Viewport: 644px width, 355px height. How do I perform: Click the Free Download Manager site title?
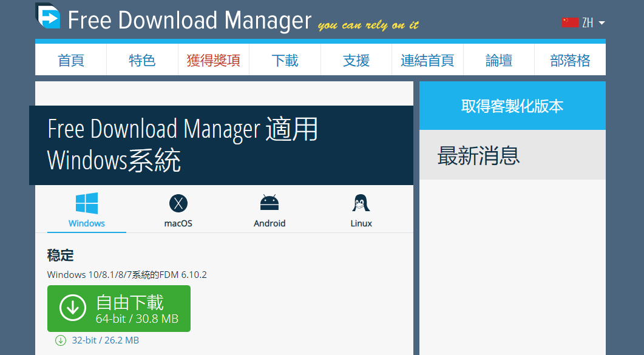point(189,20)
